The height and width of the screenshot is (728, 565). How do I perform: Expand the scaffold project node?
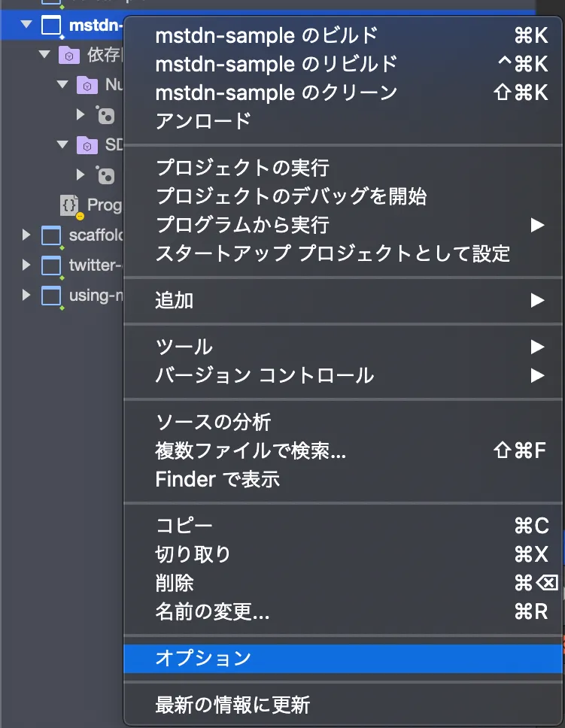26,235
